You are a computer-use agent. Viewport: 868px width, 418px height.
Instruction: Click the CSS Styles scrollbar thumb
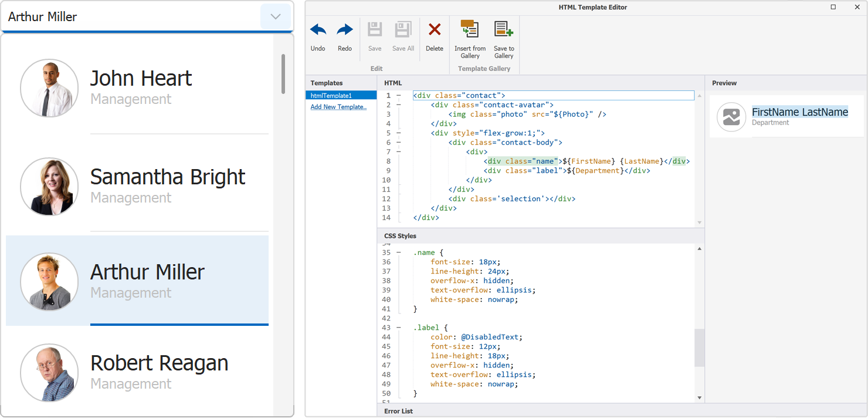699,348
